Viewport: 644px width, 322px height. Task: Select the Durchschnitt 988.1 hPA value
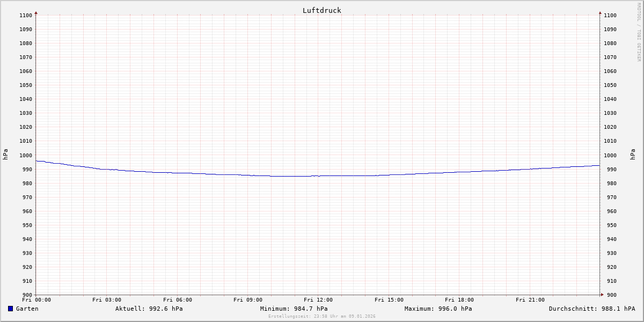pyautogui.click(x=591, y=309)
